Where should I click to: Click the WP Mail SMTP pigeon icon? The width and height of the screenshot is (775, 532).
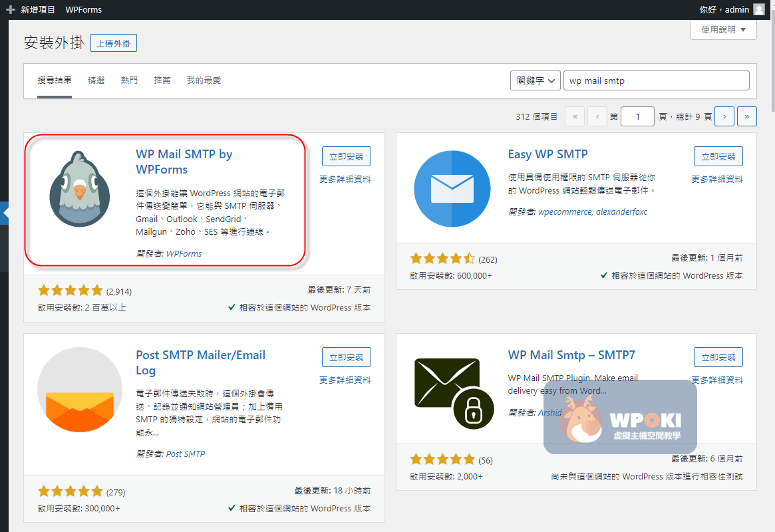79,189
